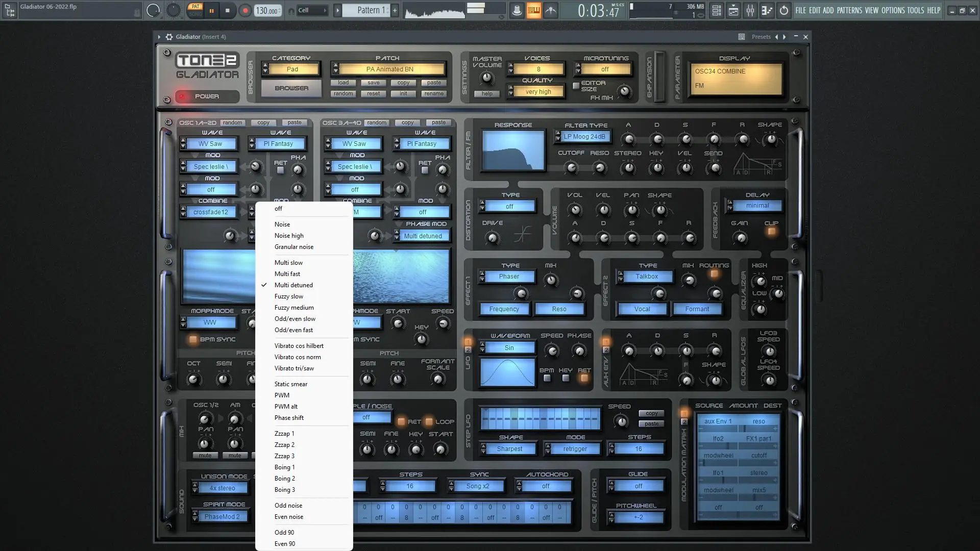Click the record button in transport
The width and height of the screenshot is (980, 551).
click(245, 10)
